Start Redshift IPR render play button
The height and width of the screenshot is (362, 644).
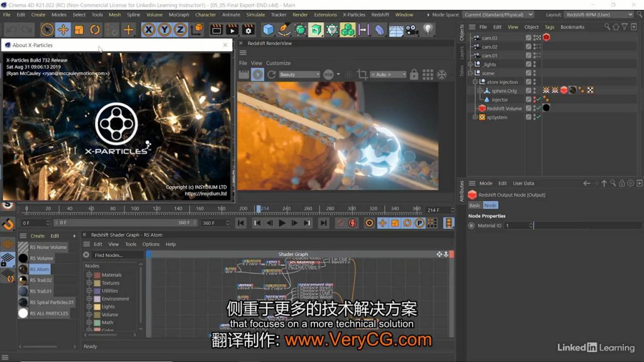[257, 74]
